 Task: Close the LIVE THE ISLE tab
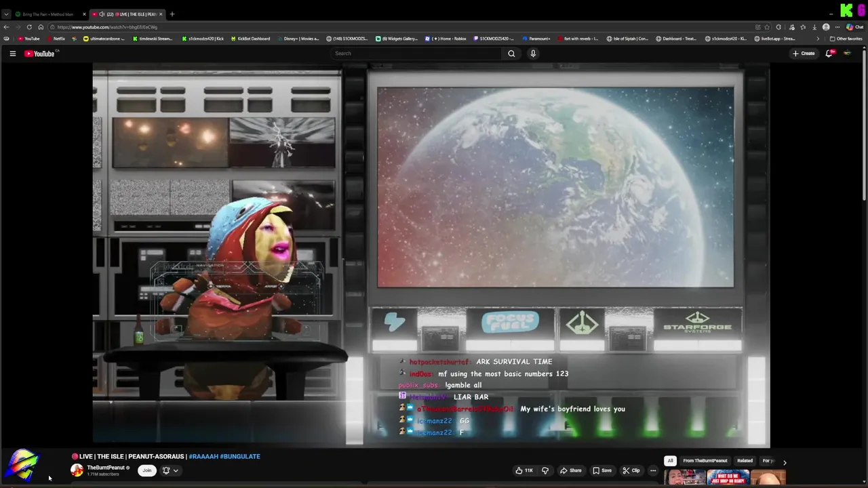[161, 14]
